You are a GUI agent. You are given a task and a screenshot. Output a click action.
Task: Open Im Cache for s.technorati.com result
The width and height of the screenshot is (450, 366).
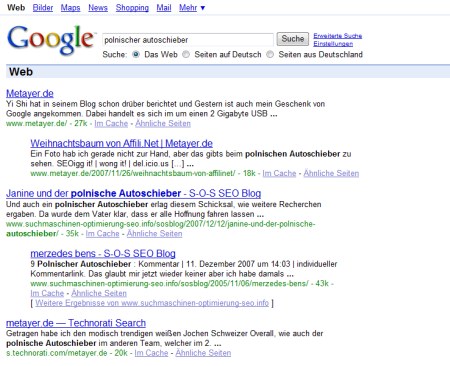[151, 353]
